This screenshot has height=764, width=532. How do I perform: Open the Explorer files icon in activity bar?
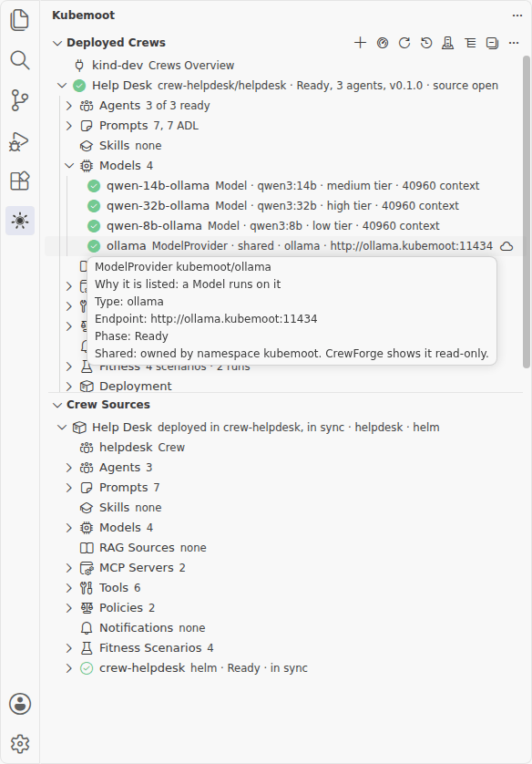point(20,20)
